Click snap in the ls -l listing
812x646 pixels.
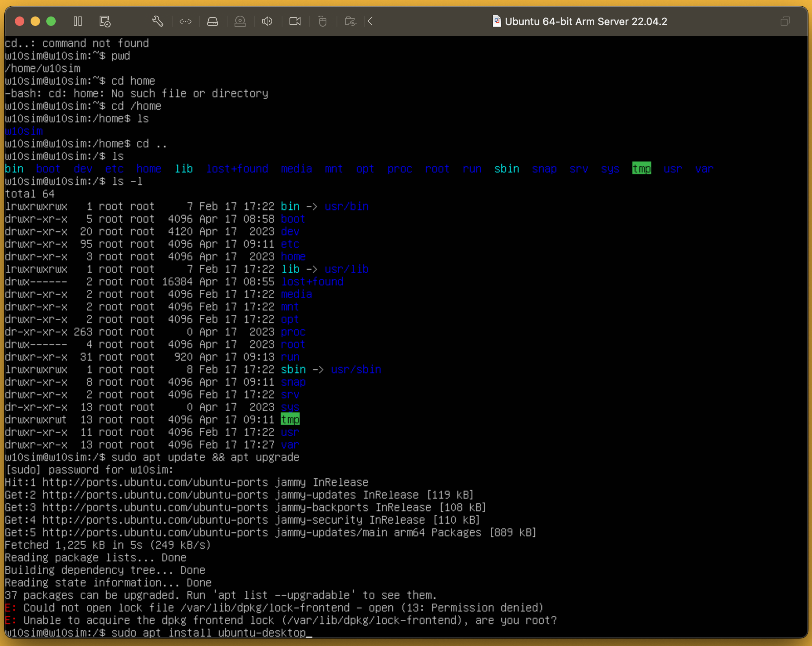[x=293, y=382]
